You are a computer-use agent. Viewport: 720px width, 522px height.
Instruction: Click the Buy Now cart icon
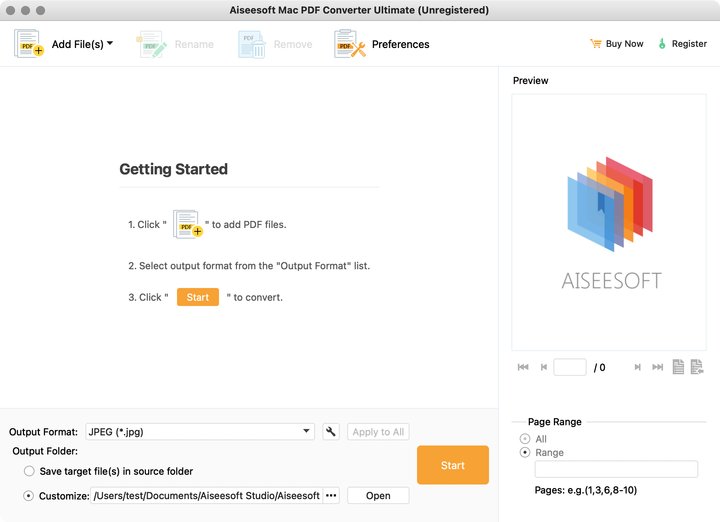(596, 44)
